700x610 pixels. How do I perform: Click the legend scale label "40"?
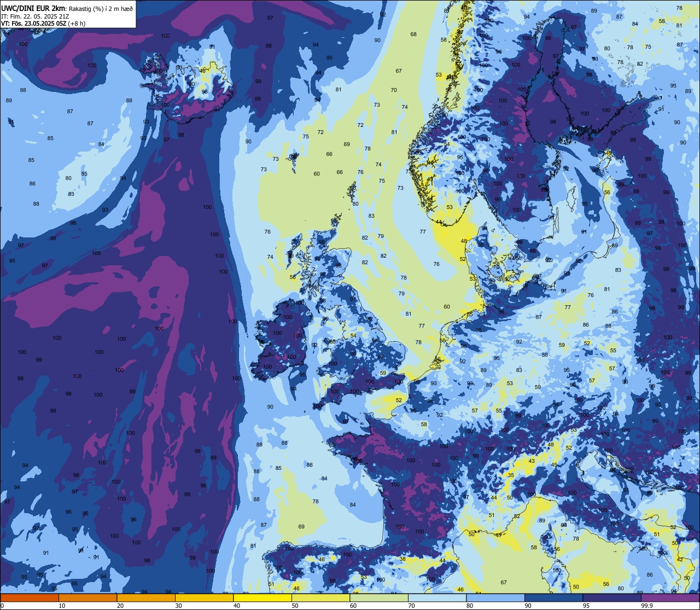tap(237, 606)
